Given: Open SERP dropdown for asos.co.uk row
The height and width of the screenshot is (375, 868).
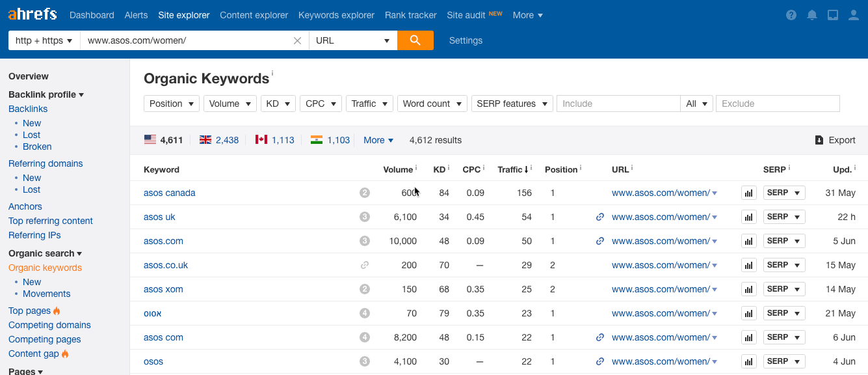Looking at the screenshot, I should click(784, 265).
